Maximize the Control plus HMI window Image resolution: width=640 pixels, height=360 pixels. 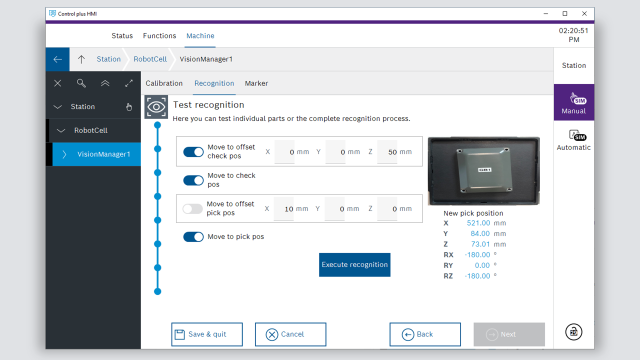coord(565,13)
